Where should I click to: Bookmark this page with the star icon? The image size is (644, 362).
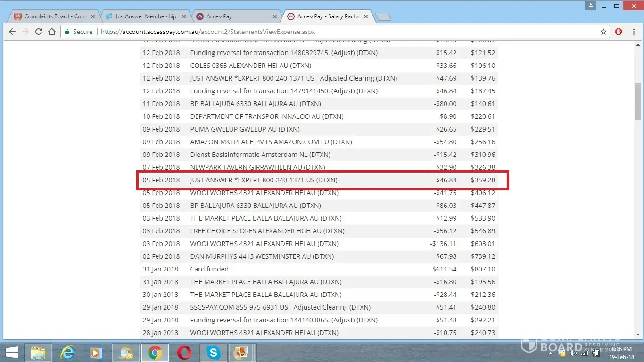pos(603,32)
